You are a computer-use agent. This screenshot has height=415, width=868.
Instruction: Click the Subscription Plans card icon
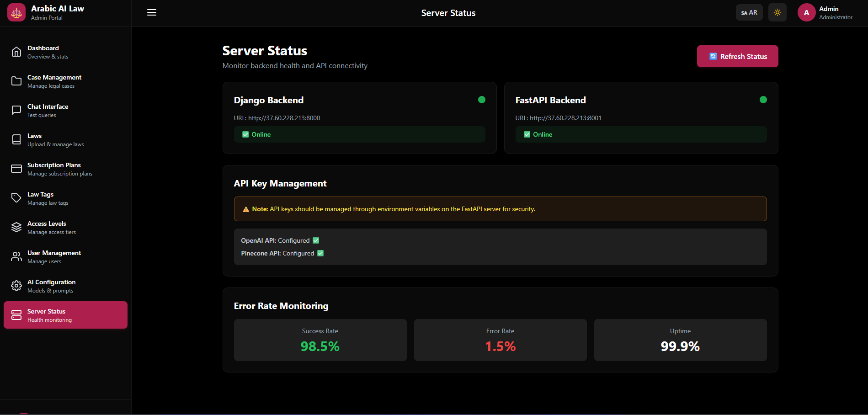coord(16,169)
